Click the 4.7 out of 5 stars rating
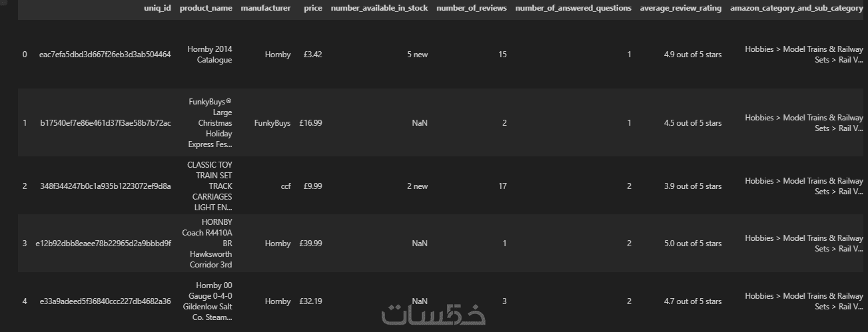This screenshot has height=332, width=868. point(693,301)
